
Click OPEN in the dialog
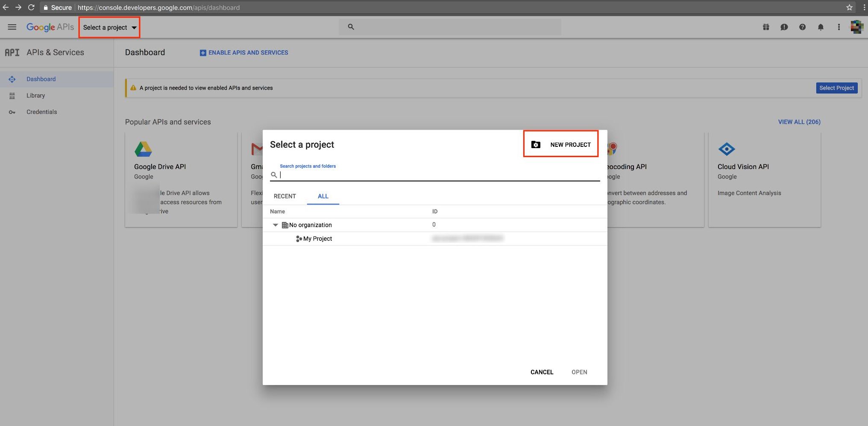click(x=579, y=372)
